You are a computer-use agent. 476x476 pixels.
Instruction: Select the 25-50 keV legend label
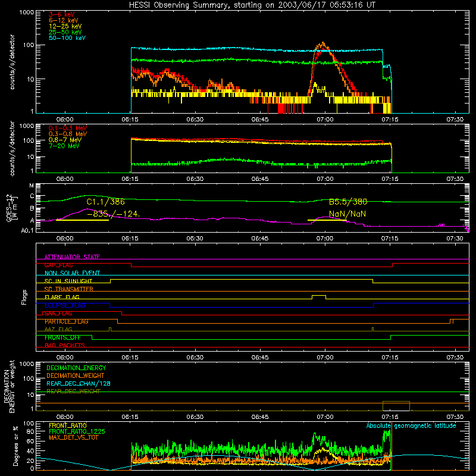tap(65, 32)
